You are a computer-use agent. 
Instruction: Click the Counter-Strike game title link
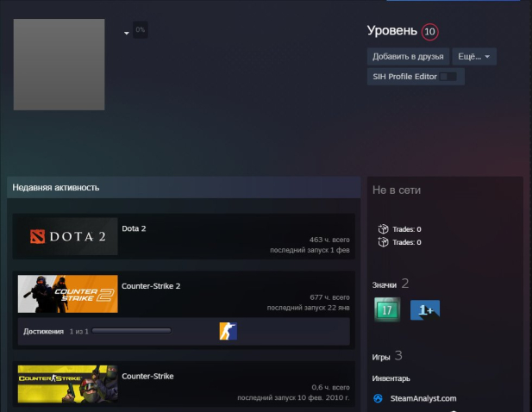coord(147,376)
